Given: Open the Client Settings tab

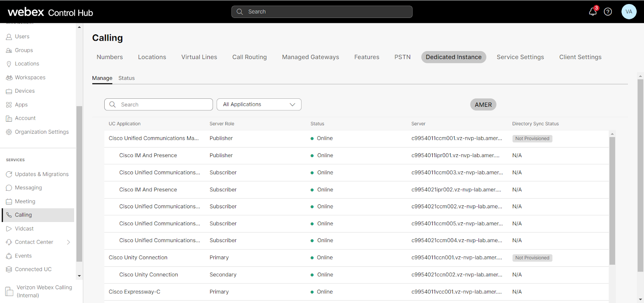Looking at the screenshot, I should 580,57.
